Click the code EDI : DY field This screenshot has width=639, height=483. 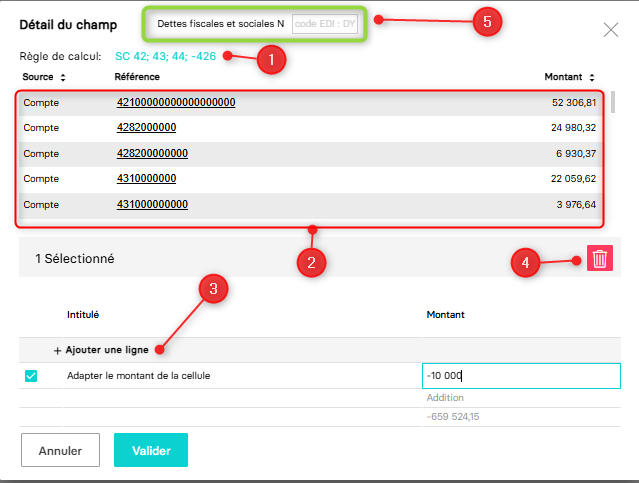tap(323, 24)
